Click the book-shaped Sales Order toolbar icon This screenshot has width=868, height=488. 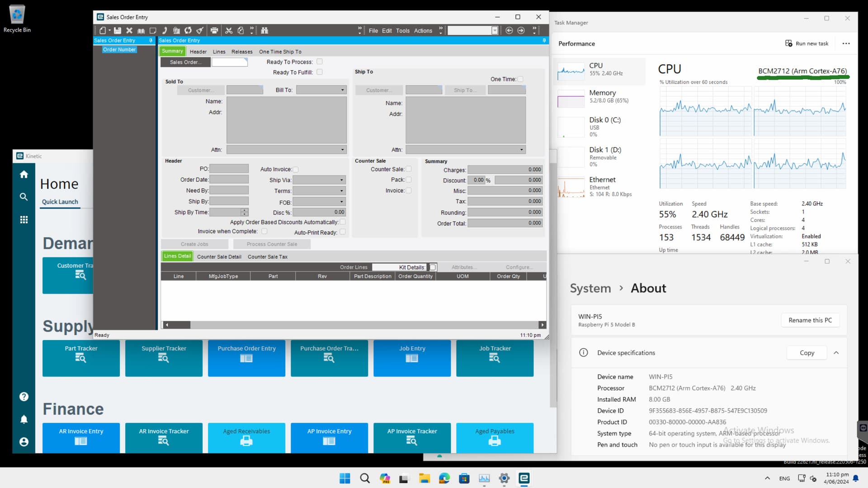point(141,30)
